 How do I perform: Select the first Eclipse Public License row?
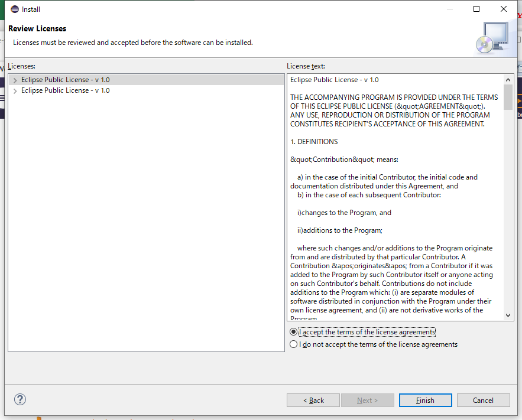(x=65, y=80)
